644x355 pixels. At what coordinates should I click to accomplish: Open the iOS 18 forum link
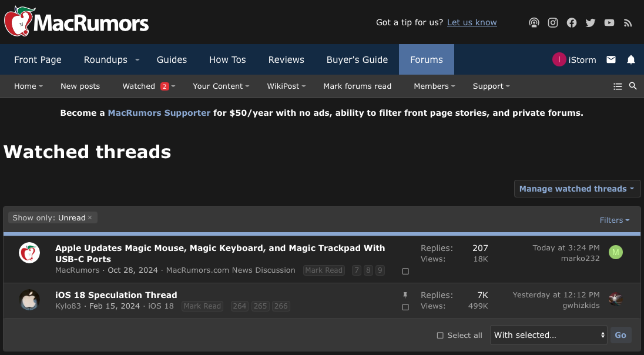[x=161, y=306]
